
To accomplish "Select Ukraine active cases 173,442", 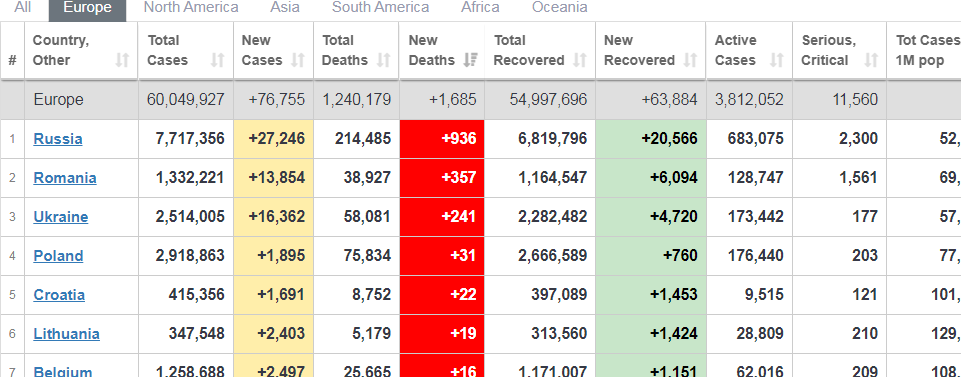I will click(756, 217).
